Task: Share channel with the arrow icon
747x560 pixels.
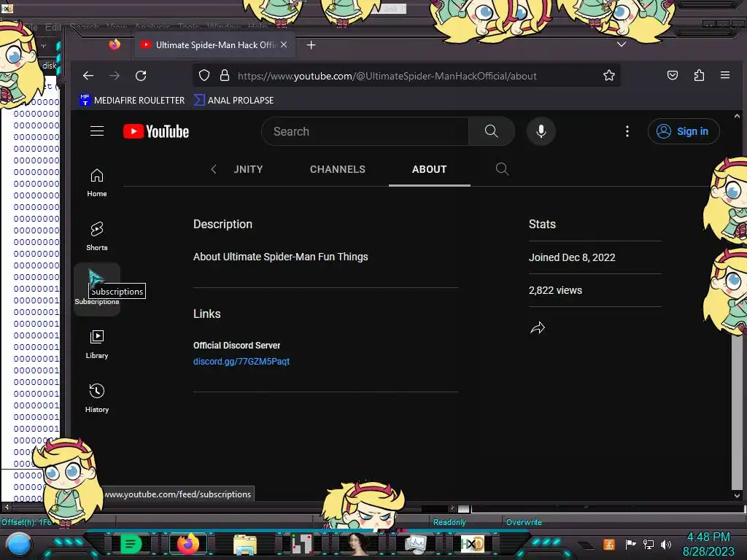Action: pyautogui.click(x=538, y=327)
